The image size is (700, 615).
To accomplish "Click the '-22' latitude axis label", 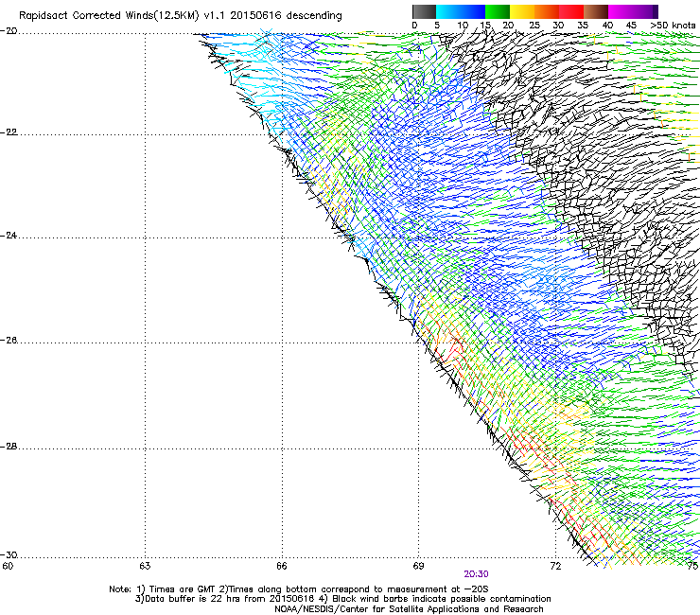I will (9, 132).
